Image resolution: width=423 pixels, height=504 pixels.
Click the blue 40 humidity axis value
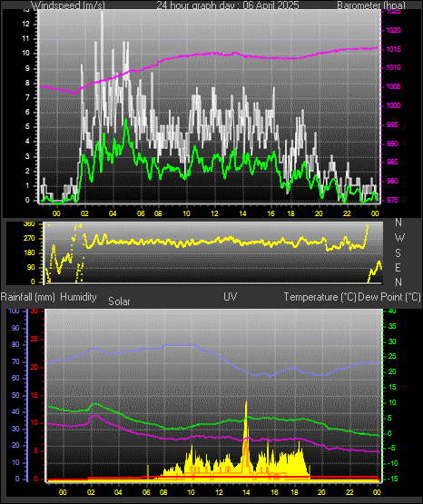tap(15, 411)
